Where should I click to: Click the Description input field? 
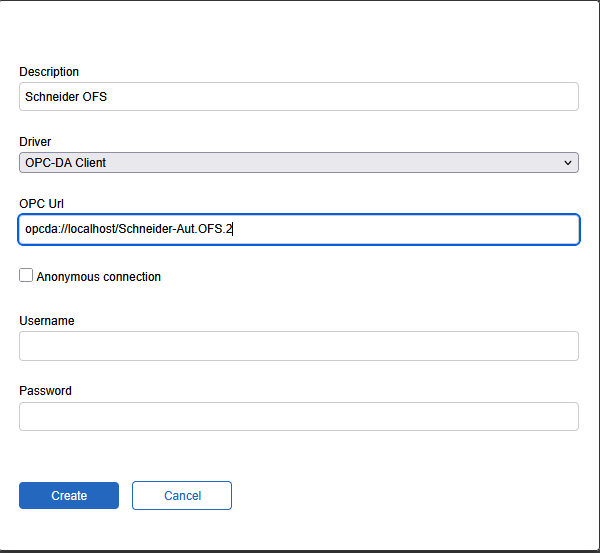pos(298,97)
